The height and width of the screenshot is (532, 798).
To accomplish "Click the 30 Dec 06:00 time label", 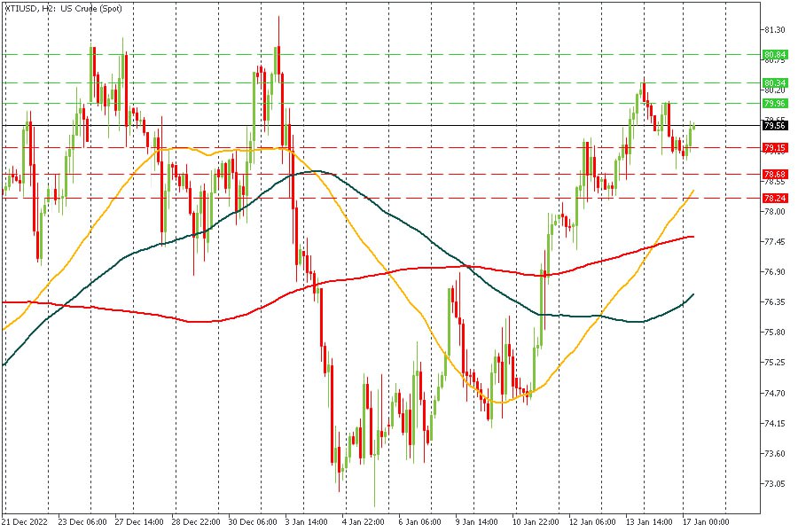I will [x=253, y=522].
